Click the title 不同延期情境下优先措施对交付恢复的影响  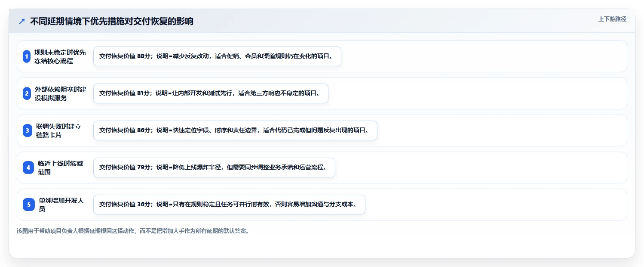[112, 21]
